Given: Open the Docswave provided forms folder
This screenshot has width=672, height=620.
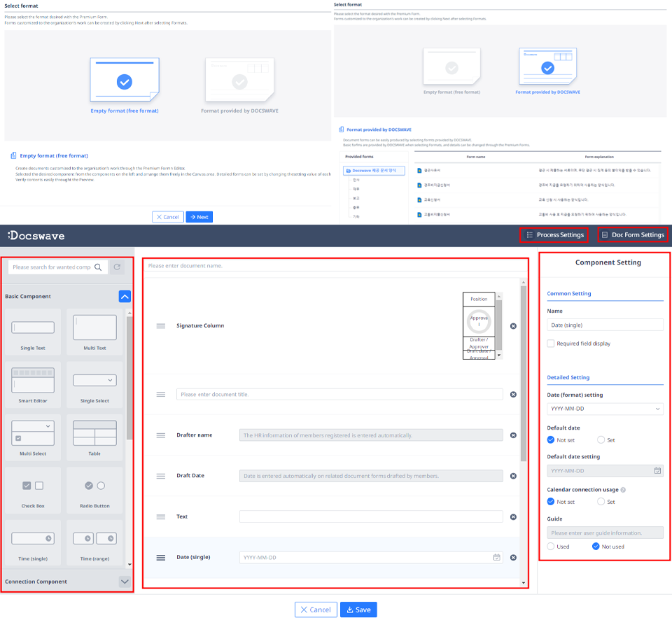Looking at the screenshot, I should (x=374, y=171).
